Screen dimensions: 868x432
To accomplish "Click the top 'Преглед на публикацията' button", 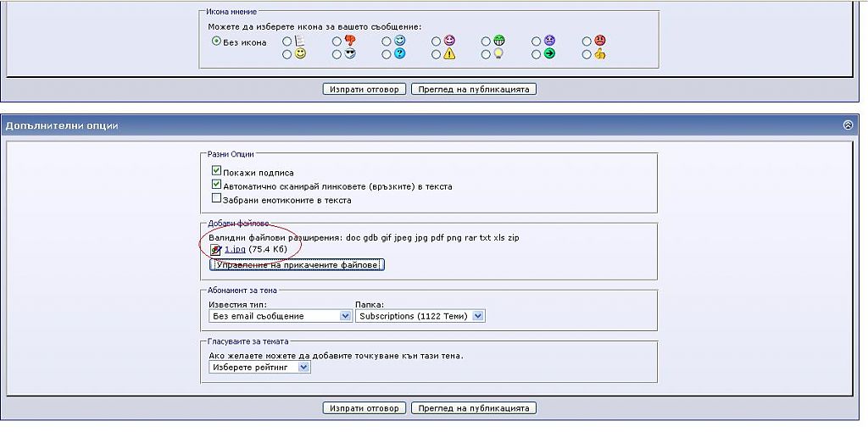I will pyautogui.click(x=474, y=89).
